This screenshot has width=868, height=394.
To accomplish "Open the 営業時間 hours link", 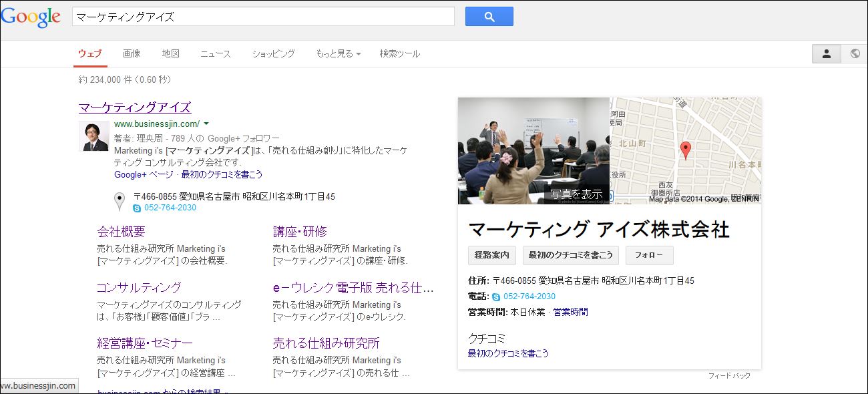I will (571, 312).
